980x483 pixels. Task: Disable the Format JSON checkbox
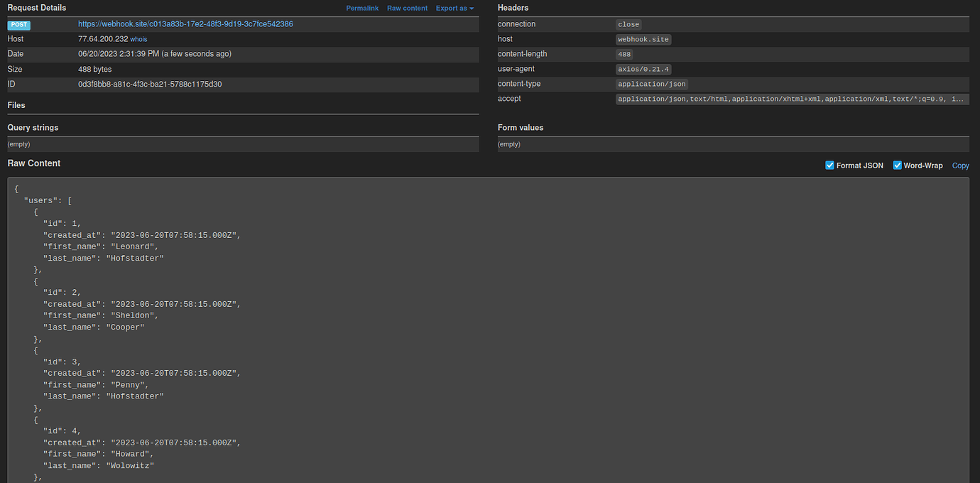click(829, 165)
